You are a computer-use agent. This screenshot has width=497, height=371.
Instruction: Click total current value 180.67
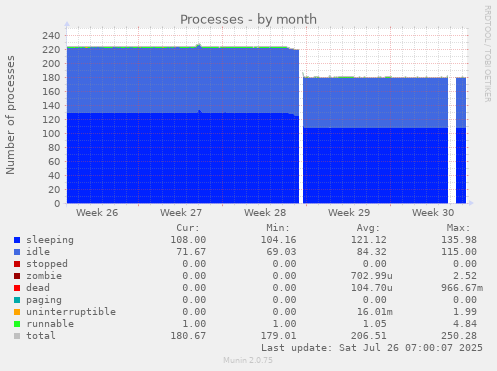tap(188, 336)
